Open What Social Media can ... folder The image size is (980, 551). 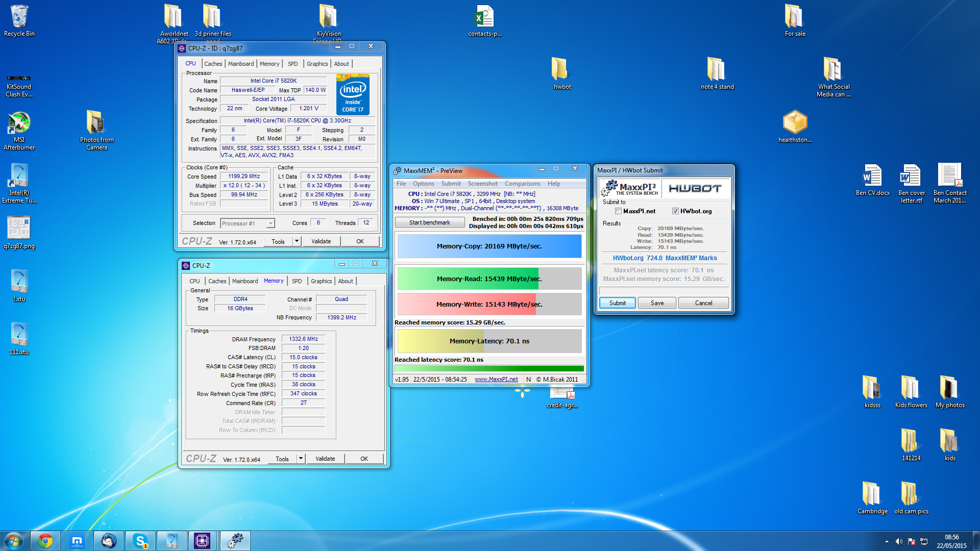(x=834, y=78)
